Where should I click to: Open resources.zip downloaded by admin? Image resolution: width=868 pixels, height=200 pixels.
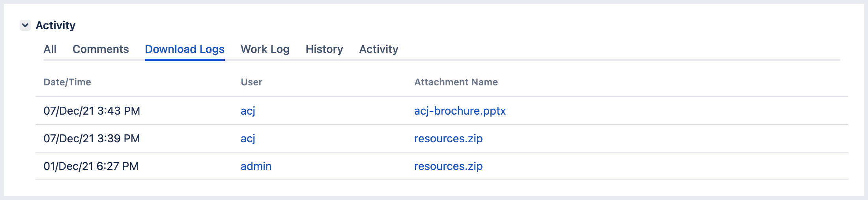(449, 166)
